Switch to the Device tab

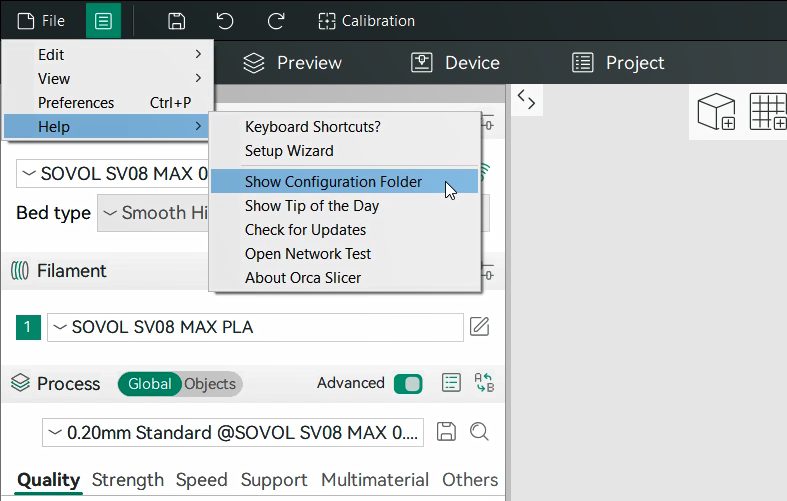click(455, 63)
